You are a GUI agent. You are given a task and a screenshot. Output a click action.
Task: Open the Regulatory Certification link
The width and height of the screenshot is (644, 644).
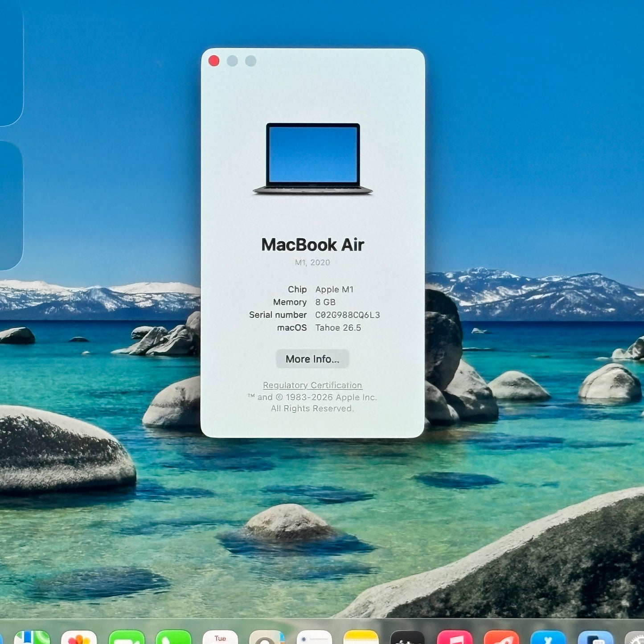click(x=312, y=385)
